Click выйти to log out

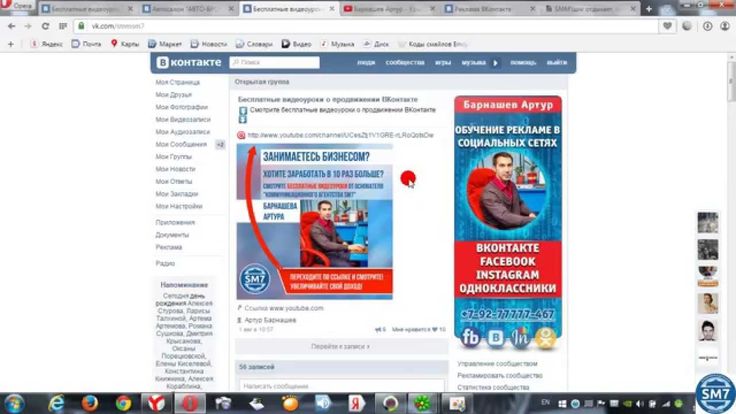point(557,62)
